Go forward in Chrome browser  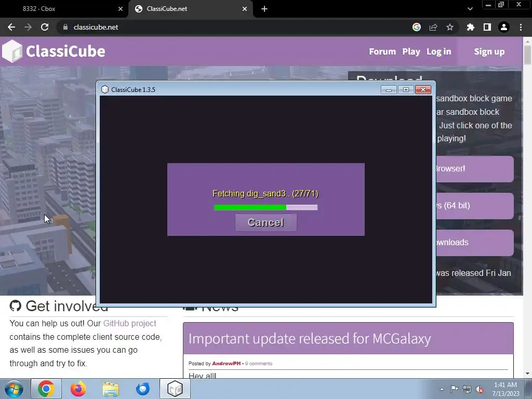[28, 27]
